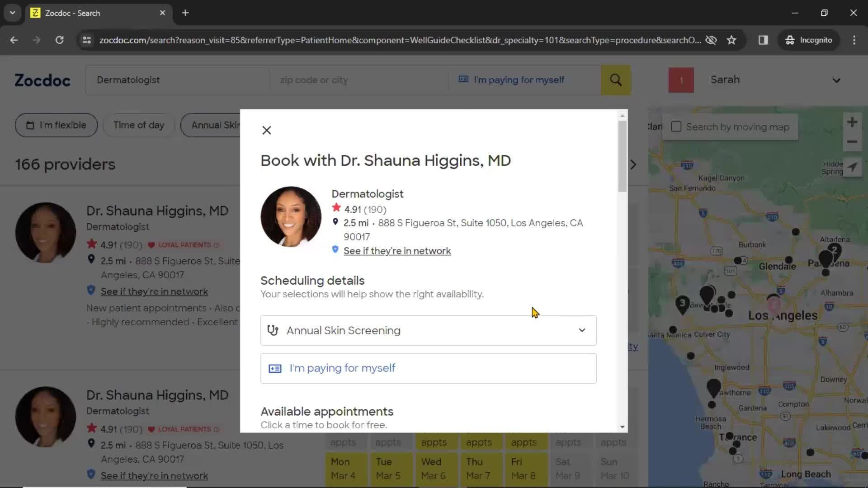This screenshot has height=488, width=868.
Task: Click the dialog vertical scrollbar thumb
Action: point(623,156)
